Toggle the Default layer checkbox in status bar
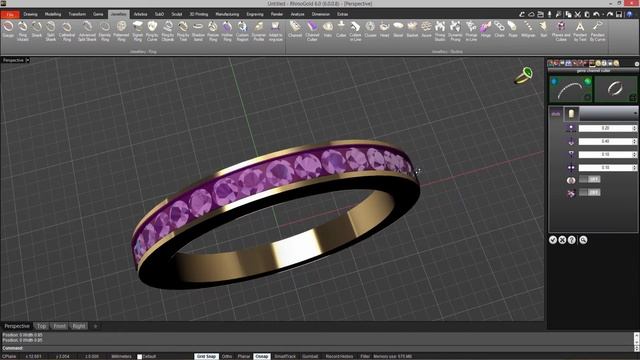This screenshot has width=640, height=360. pos(140,357)
